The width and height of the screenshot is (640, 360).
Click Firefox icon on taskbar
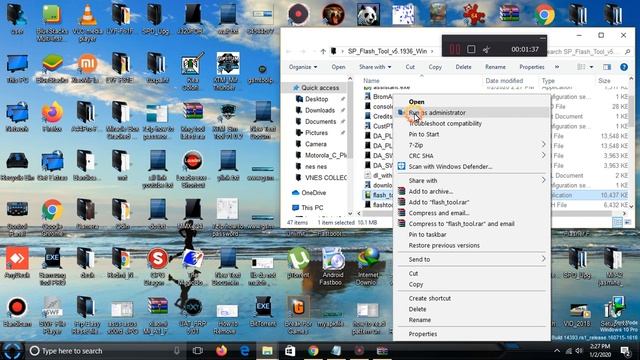(x=221, y=351)
